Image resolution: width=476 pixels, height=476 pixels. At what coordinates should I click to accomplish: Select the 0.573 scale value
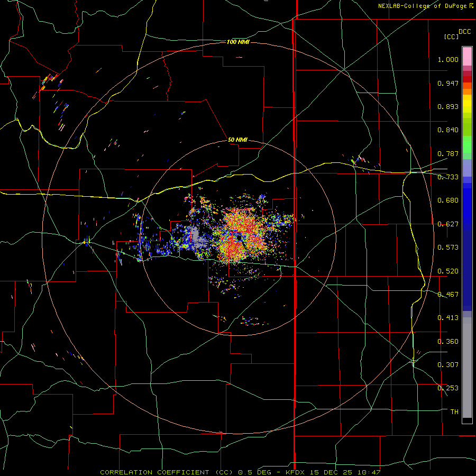[x=448, y=248]
